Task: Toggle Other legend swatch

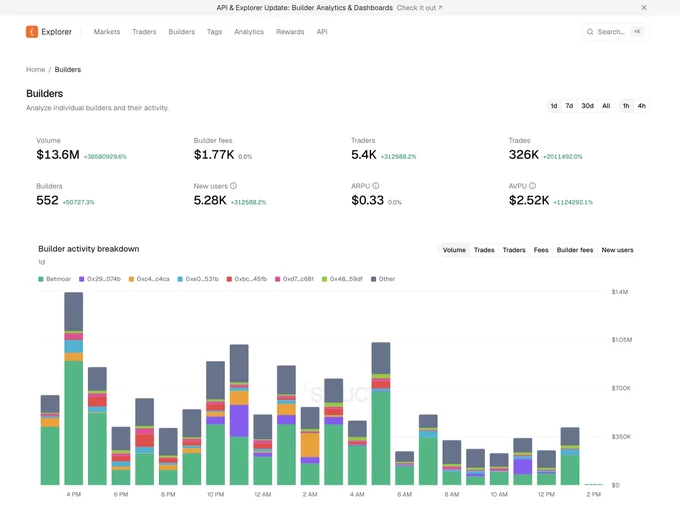Action: coord(373,279)
